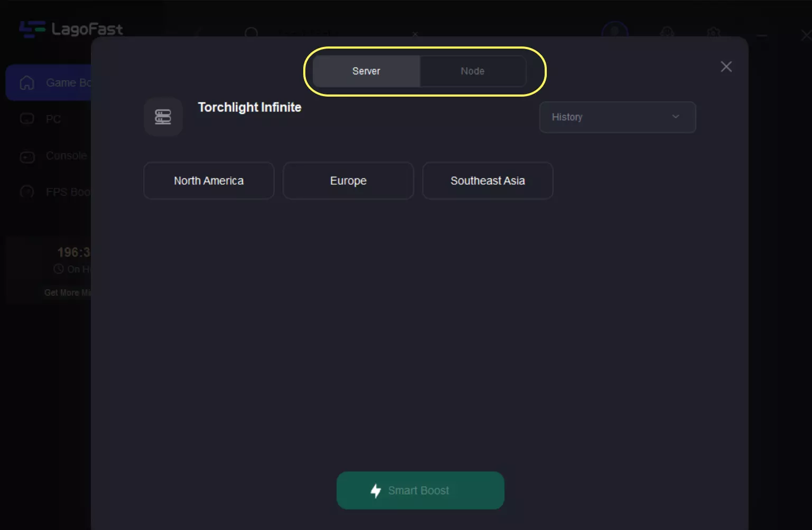This screenshot has height=530, width=812.
Task: Click the lightning bolt on Smart Boost
Action: click(376, 491)
